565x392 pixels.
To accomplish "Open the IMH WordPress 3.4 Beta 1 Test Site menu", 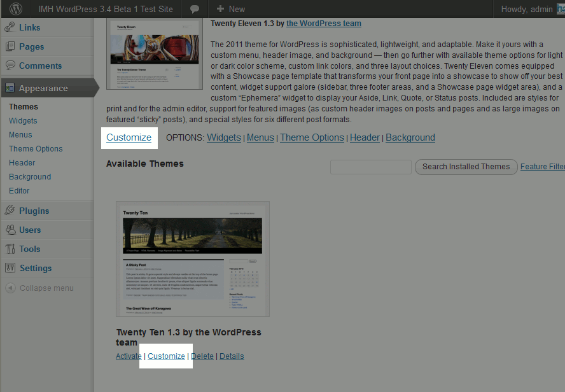I will click(x=106, y=9).
